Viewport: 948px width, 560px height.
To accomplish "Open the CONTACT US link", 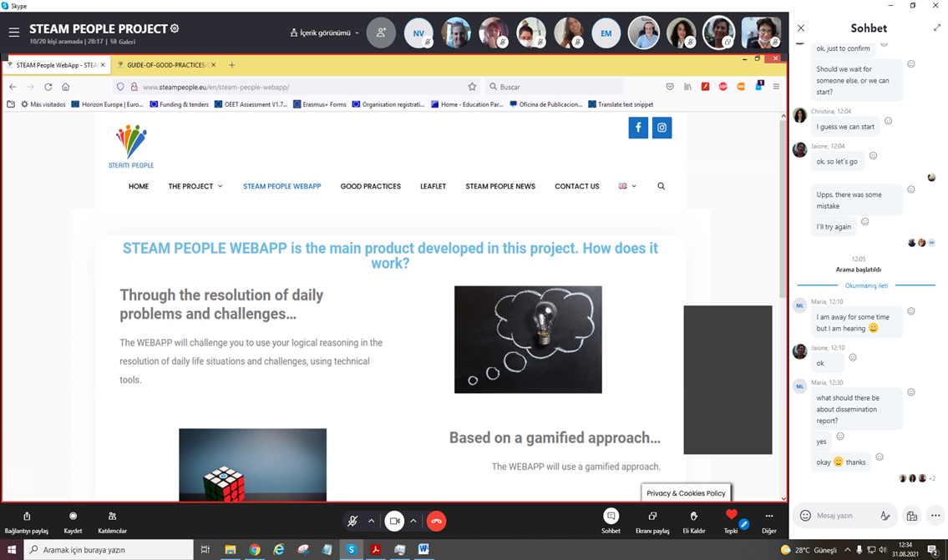I will coord(576,186).
